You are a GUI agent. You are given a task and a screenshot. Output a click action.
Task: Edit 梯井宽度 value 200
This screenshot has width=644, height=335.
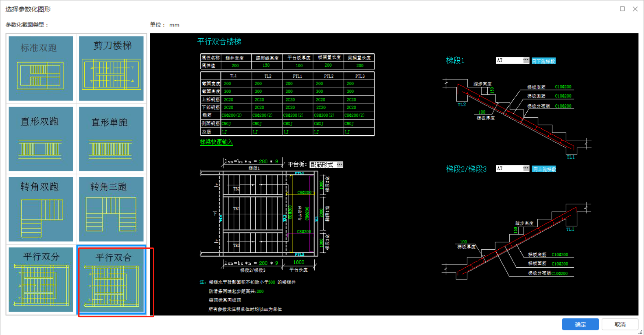235,66
